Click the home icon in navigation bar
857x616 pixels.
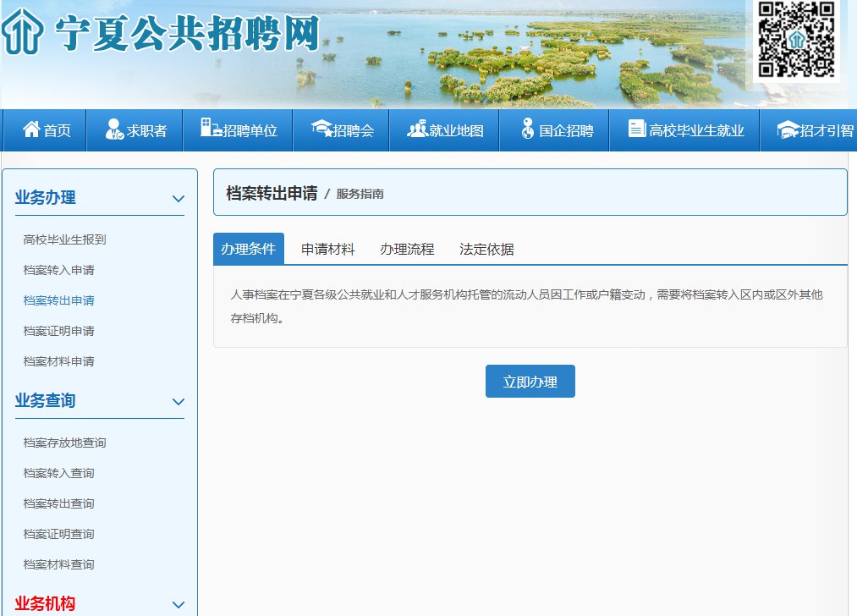tap(31, 129)
